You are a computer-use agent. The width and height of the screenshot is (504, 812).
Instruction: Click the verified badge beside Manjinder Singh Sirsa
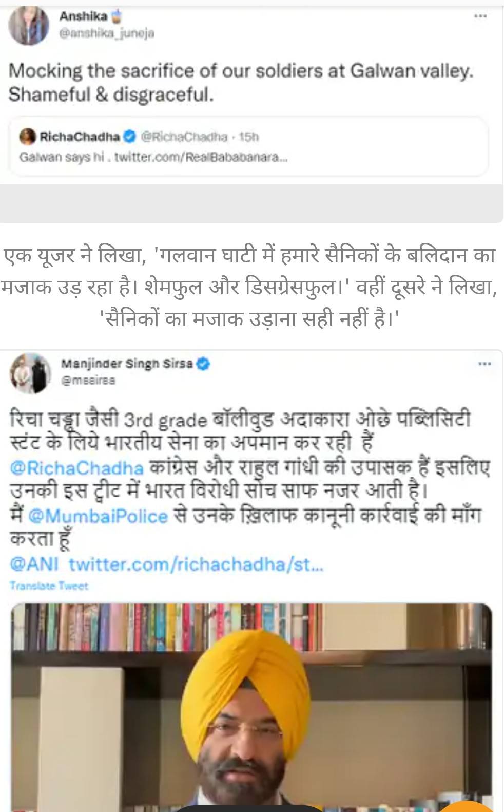coord(204,364)
